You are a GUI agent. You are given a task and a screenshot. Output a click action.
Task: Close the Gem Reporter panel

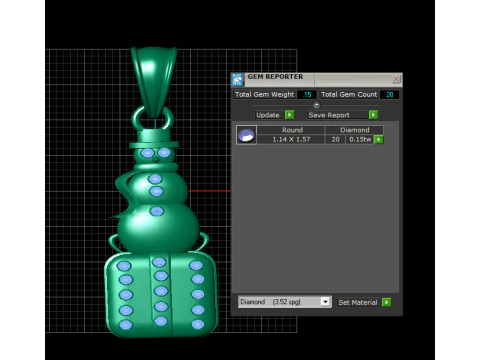point(396,79)
